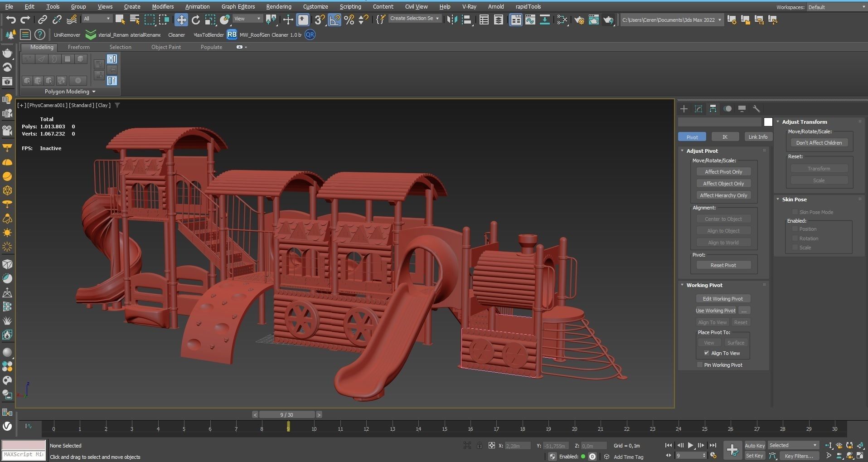Click the RB script toolbar icon

[x=232, y=34]
